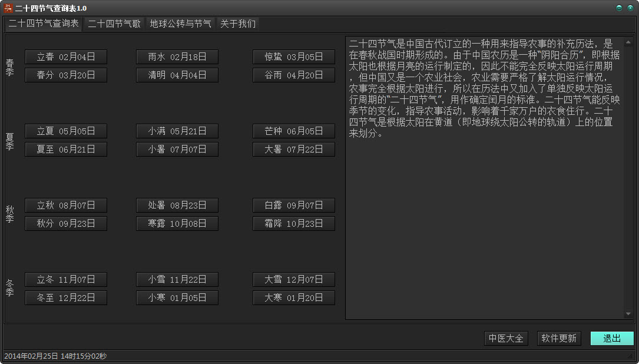
Task: Click the 秋季 season label
Action: 10,214
